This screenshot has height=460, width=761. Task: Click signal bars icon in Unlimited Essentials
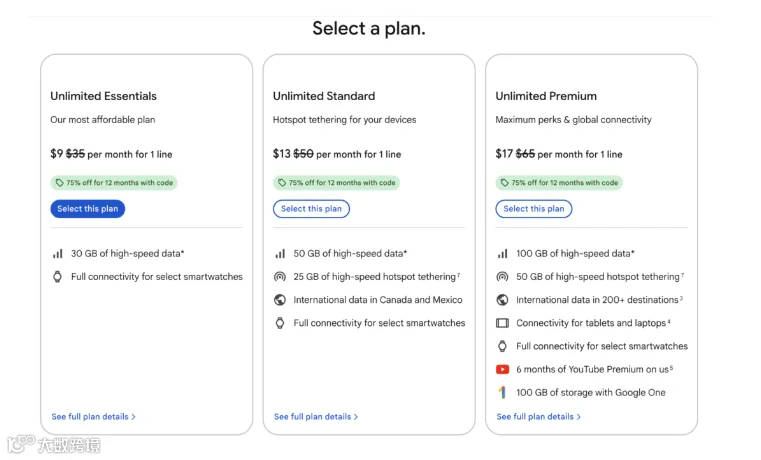click(x=58, y=253)
